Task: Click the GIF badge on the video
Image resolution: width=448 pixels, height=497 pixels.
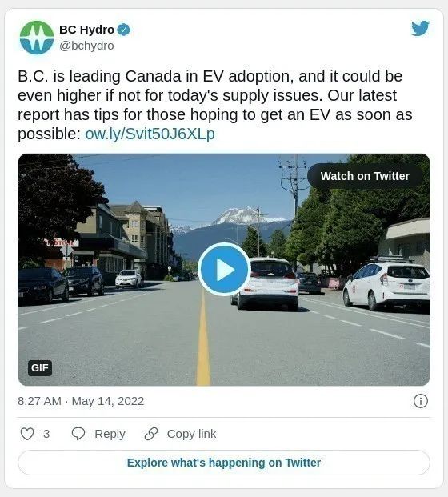Action: pyautogui.click(x=40, y=368)
